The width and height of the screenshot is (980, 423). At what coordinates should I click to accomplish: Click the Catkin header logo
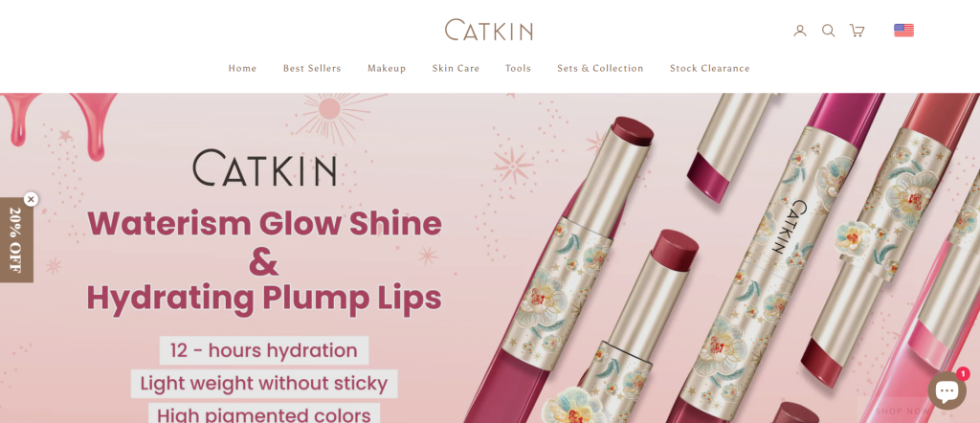[x=489, y=30]
